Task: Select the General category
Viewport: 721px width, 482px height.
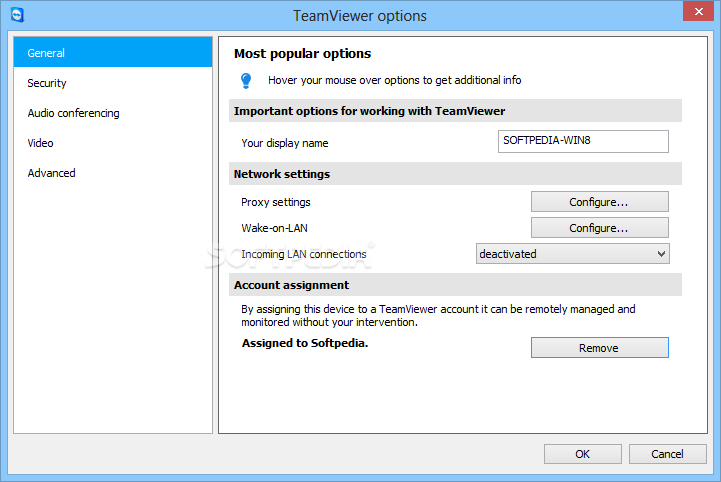Action: pyautogui.click(x=113, y=52)
